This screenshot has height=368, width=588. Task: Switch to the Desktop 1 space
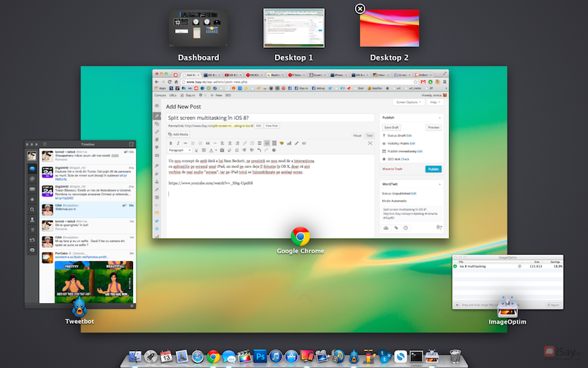click(294, 29)
